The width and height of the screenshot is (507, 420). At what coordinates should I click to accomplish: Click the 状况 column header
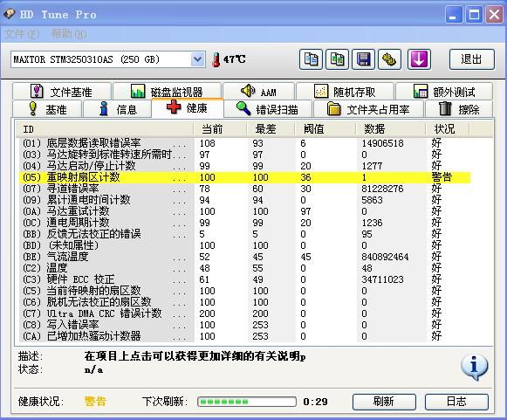click(448, 129)
